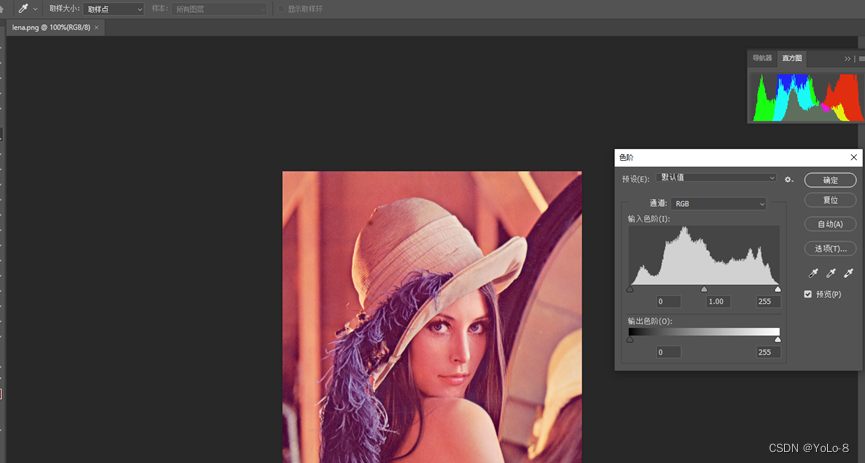Click the preset options gear icon
The height and width of the screenshot is (463, 865).
point(789,179)
